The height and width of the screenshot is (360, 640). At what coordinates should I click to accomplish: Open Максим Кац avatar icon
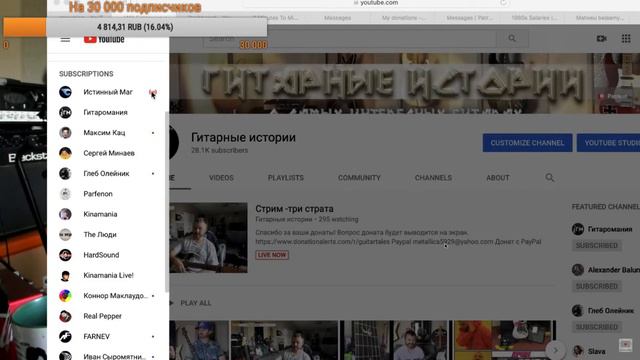(65, 133)
